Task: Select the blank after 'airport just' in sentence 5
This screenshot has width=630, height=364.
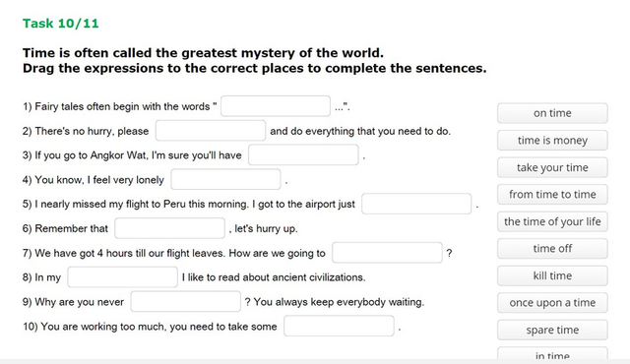Action: (x=416, y=204)
